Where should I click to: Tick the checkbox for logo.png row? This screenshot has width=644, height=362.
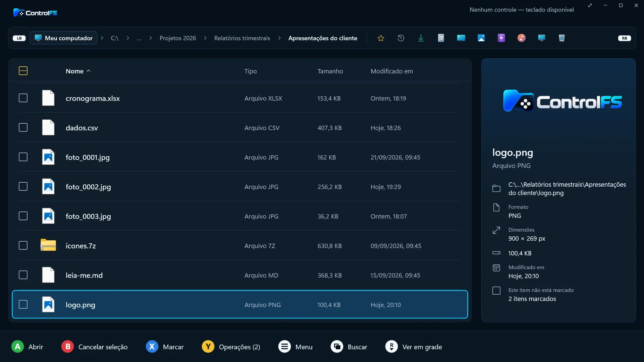(x=23, y=304)
